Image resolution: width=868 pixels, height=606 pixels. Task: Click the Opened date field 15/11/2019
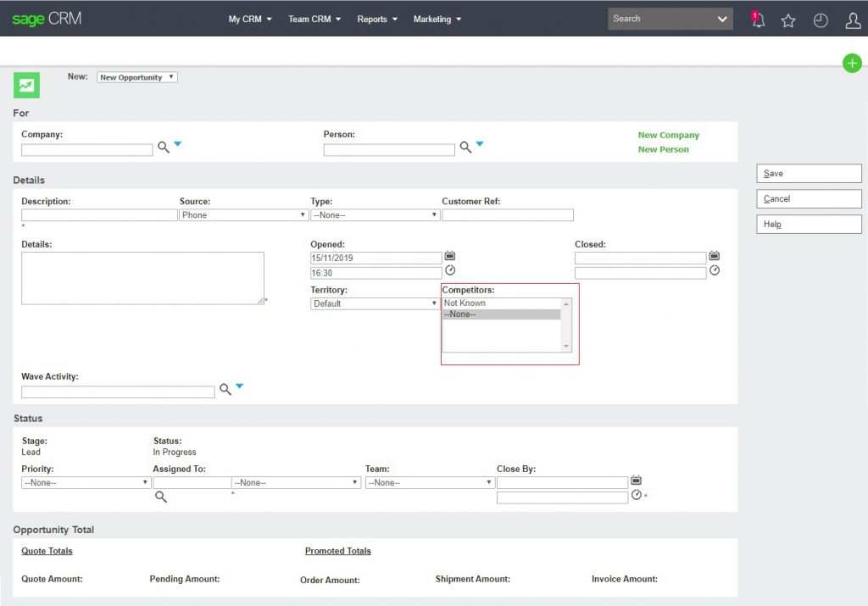(x=376, y=258)
